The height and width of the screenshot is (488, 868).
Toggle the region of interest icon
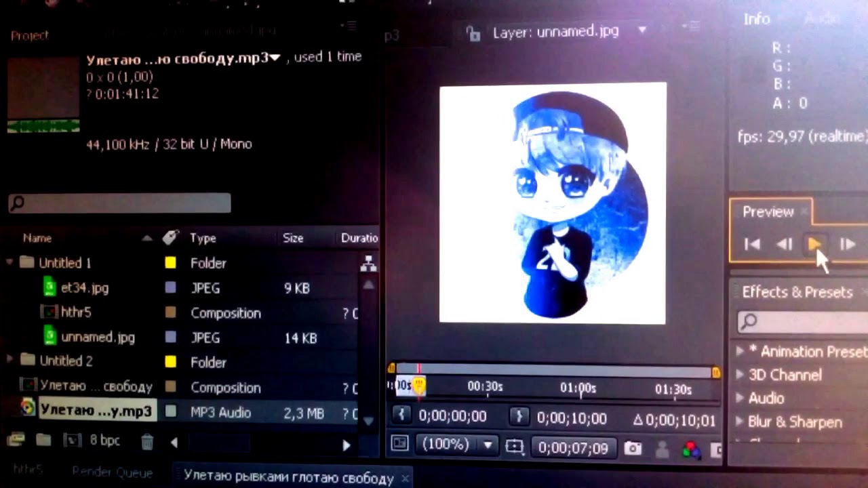pos(515,447)
